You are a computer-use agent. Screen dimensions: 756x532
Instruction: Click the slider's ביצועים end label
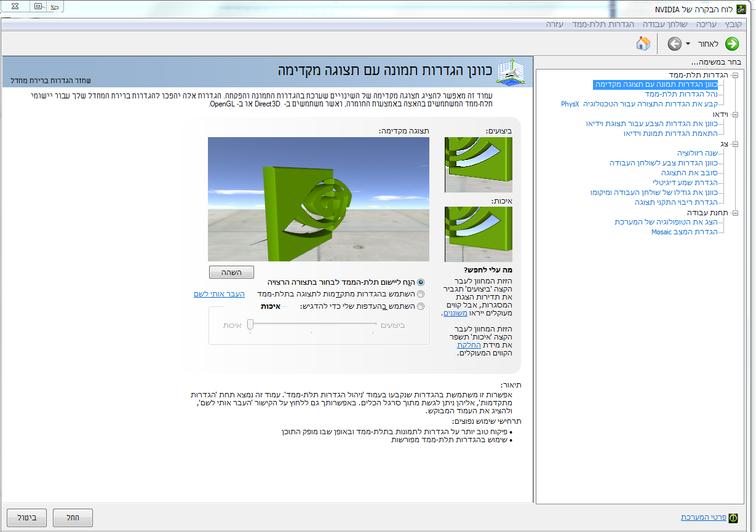pos(394,325)
